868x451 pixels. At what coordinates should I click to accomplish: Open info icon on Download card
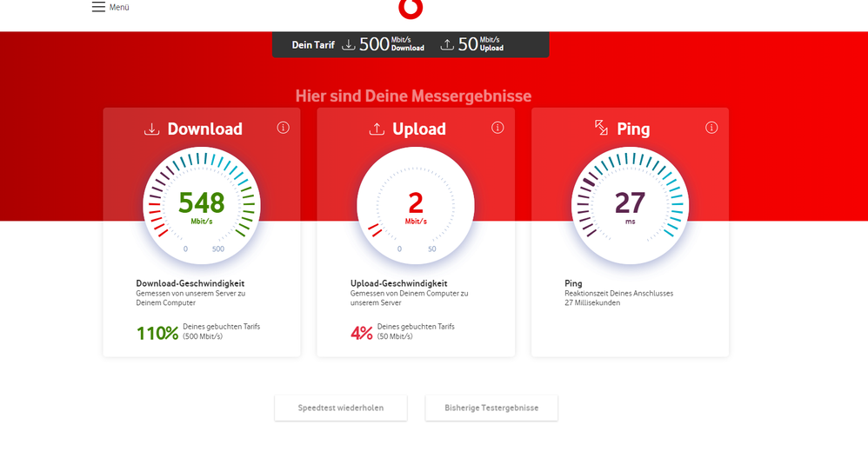pos(283,128)
